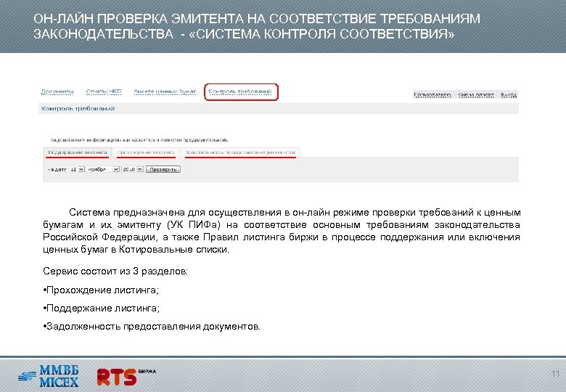The height and width of the screenshot is (392, 566).
Task: Open the year dropdown showing 2010
Action: pyautogui.click(x=133, y=169)
